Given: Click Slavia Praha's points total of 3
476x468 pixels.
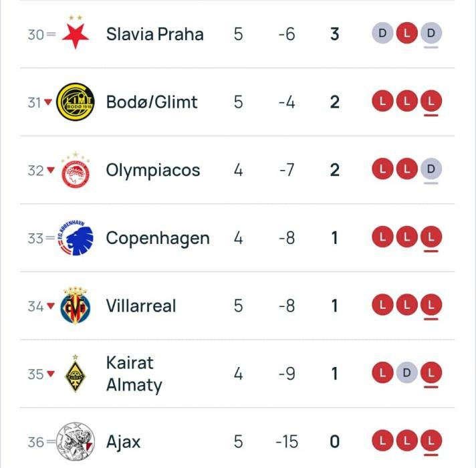Looking at the screenshot, I should 335,33.
